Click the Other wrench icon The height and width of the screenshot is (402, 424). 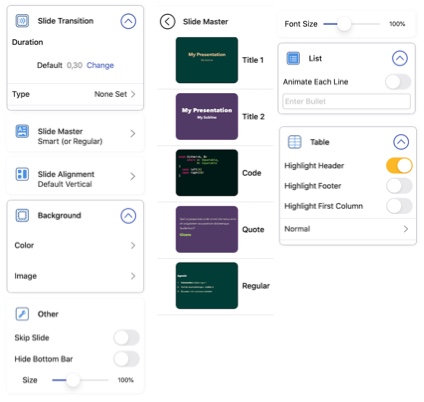point(22,314)
